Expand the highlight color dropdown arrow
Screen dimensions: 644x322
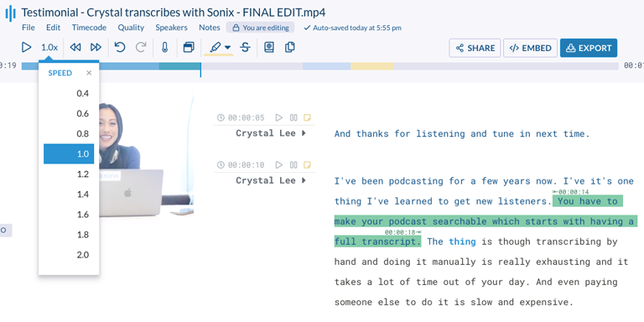click(227, 48)
